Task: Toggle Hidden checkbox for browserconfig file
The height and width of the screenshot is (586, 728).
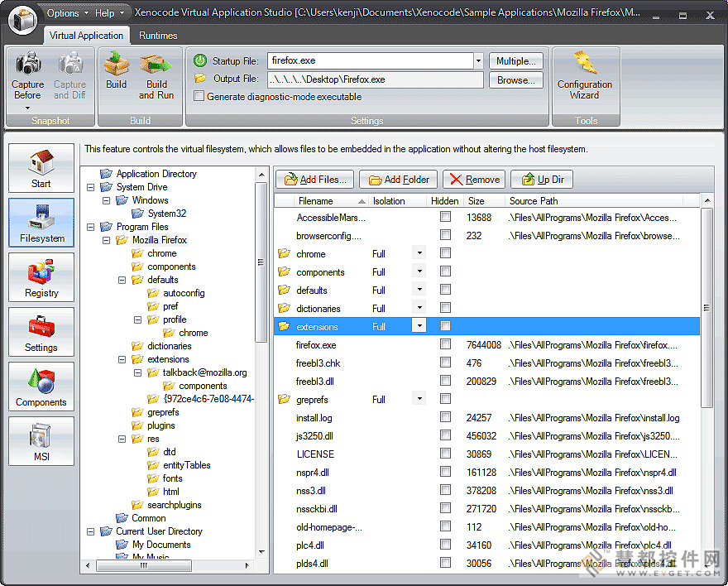Action: [x=445, y=235]
